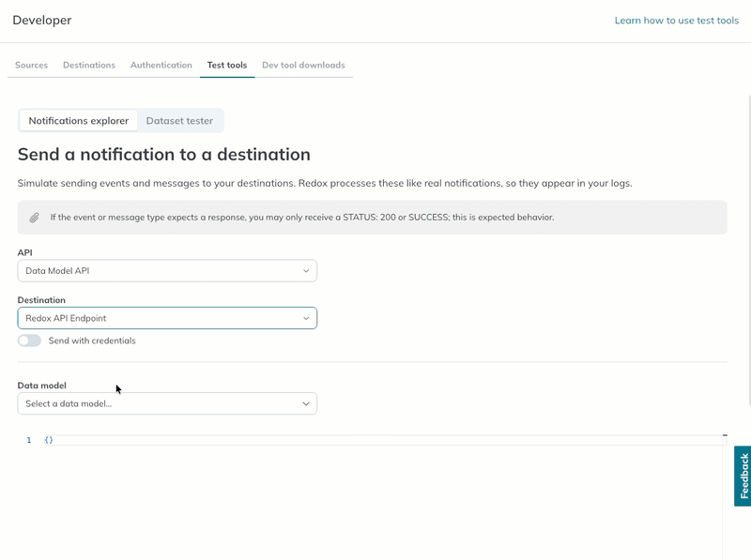Switch to the Destinations tab
The height and width of the screenshot is (560, 751).
click(89, 65)
